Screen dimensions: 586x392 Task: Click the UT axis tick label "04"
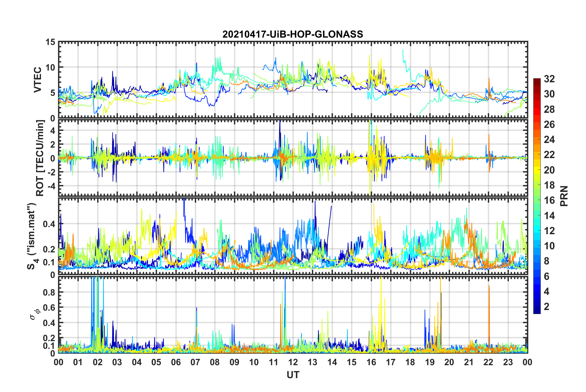pos(137,362)
